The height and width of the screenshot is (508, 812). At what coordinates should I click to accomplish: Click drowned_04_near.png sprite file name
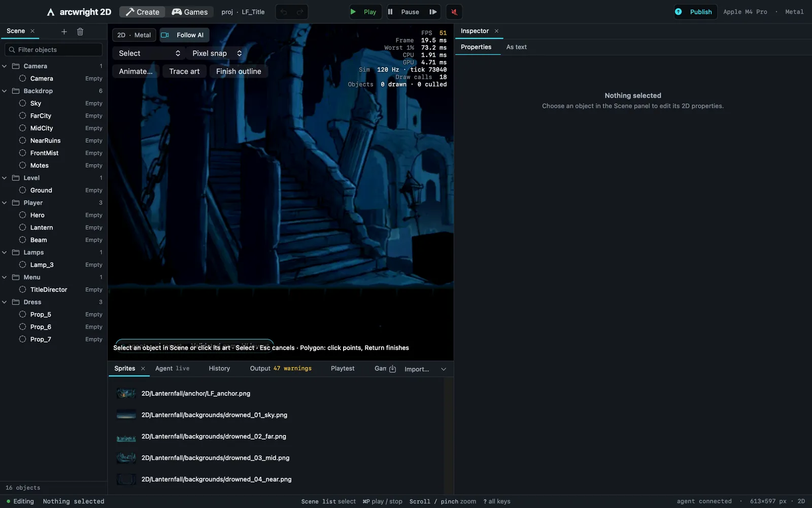coord(216,480)
